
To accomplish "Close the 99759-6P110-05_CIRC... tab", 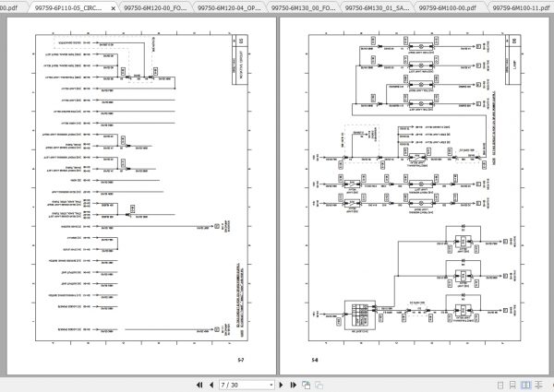I will tap(113, 8).
